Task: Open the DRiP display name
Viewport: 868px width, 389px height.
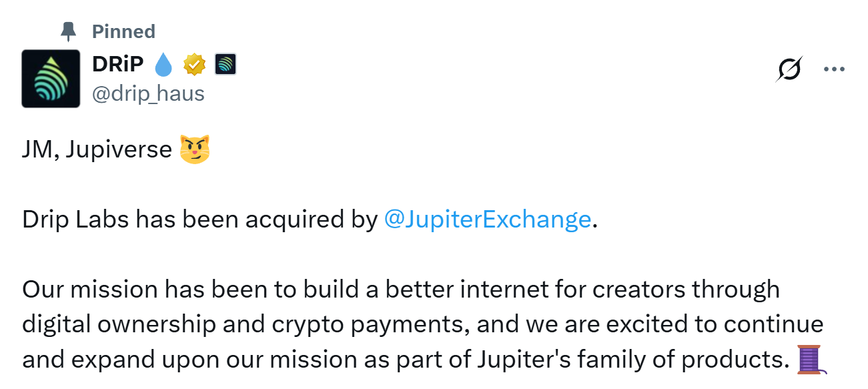Action: (117, 64)
